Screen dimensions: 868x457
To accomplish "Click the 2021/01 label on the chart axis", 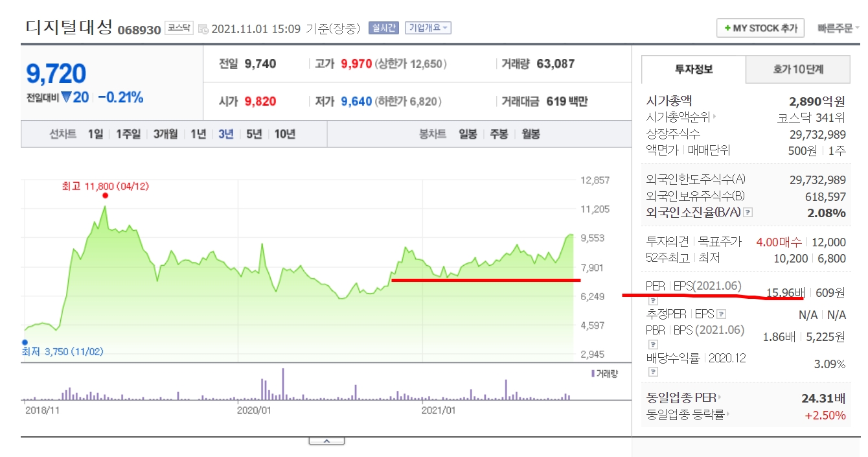I will pyautogui.click(x=439, y=410).
